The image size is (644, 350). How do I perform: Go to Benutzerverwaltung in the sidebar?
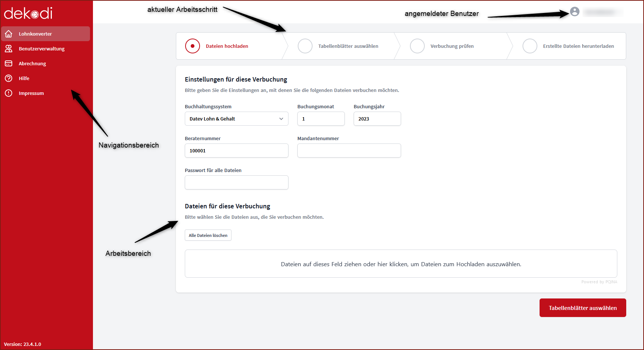pyautogui.click(x=46, y=49)
